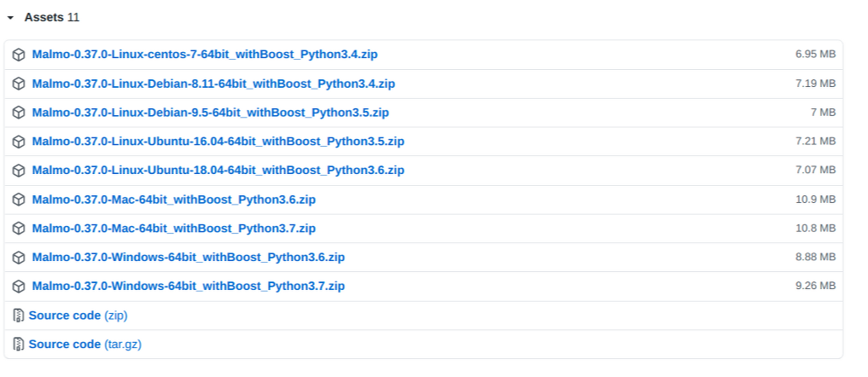Click package icon beside Mac Python3.6 zip

tap(19, 200)
